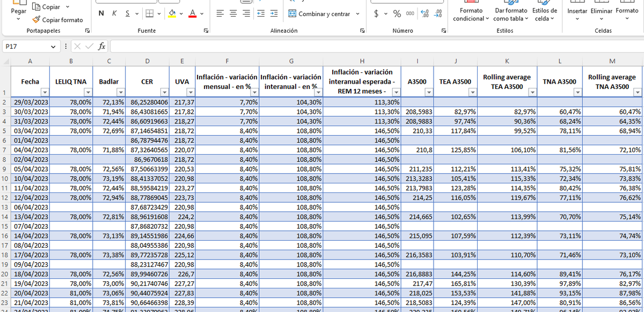Toggle italic (K) formatting

click(x=114, y=13)
